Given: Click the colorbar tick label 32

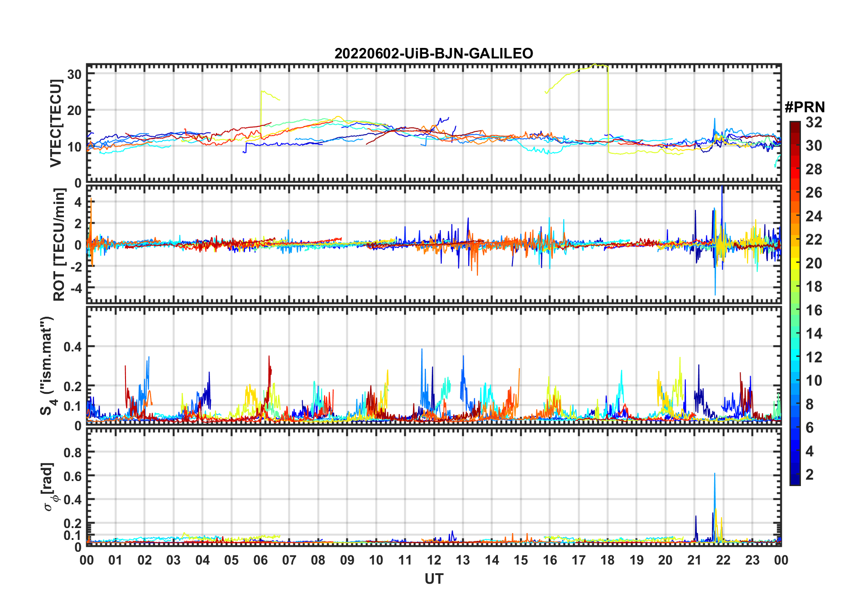Looking at the screenshot, I should (814, 122).
